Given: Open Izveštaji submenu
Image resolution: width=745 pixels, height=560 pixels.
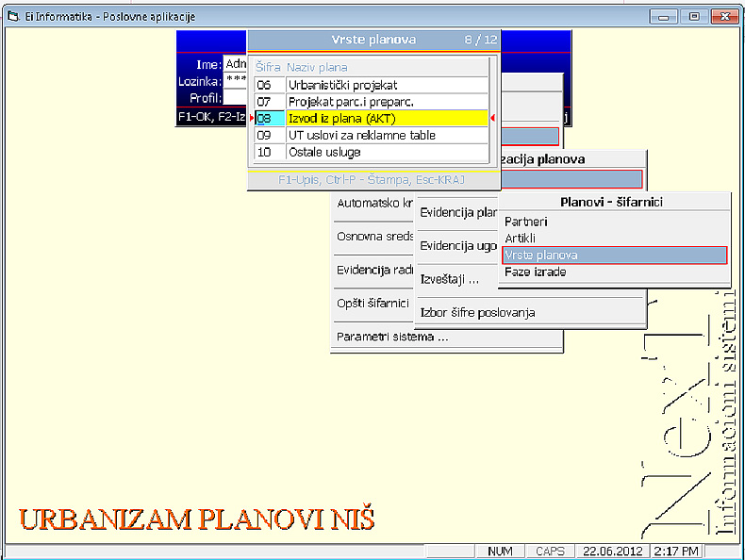Looking at the screenshot, I should (450, 280).
